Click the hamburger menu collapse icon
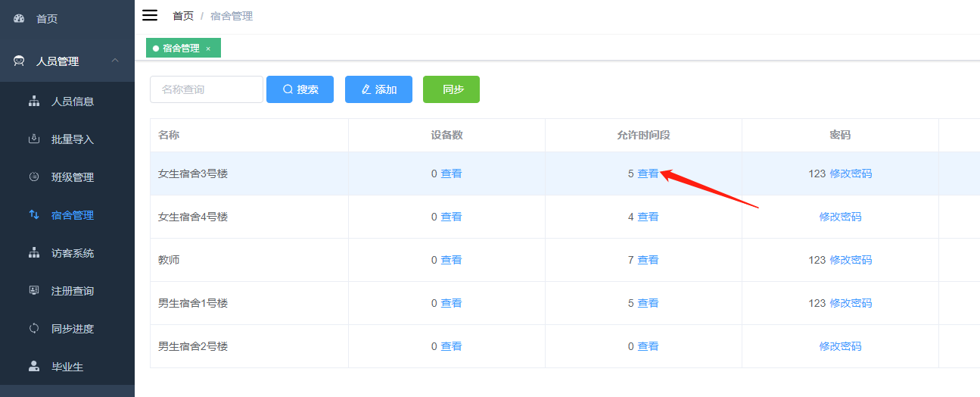The width and height of the screenshot is (980, 397). click(x=150, y=16)
